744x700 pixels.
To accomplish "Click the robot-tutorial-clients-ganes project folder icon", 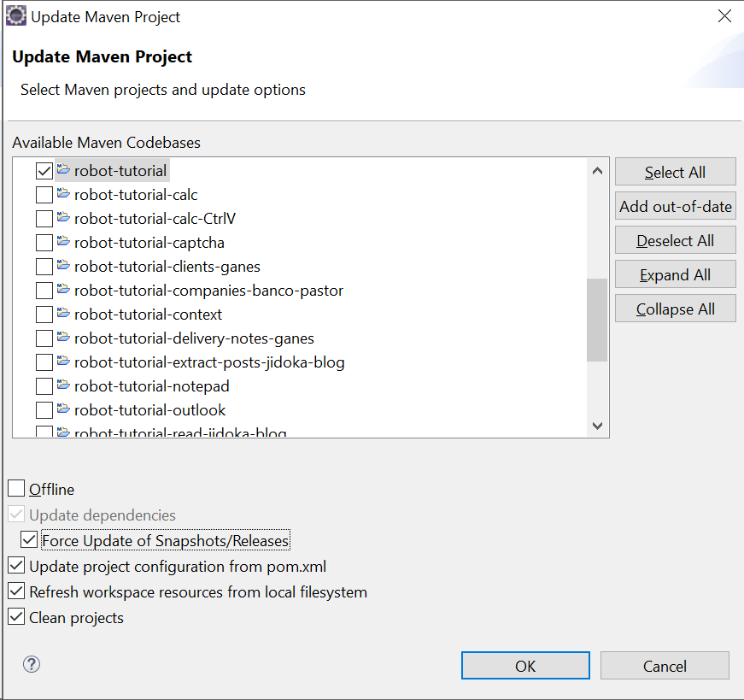I will [x=64, y=266].
